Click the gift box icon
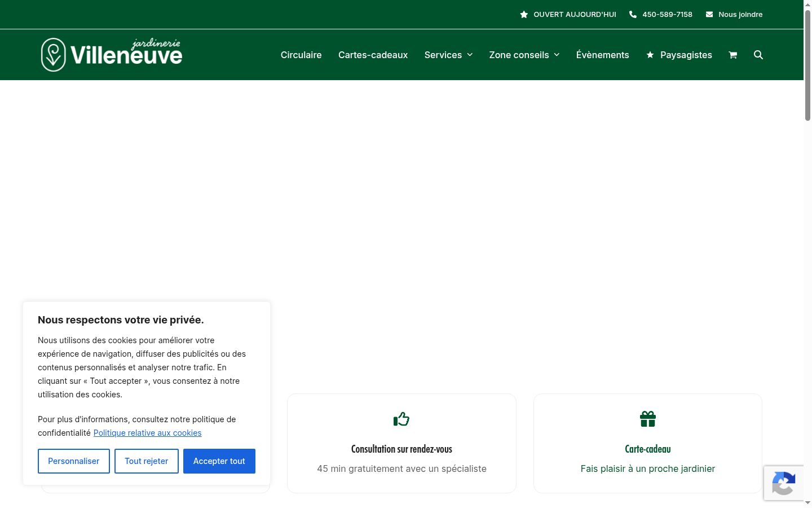Image resolution: width=812 pixels, height=508 pixels. click(x=648, y=419)
